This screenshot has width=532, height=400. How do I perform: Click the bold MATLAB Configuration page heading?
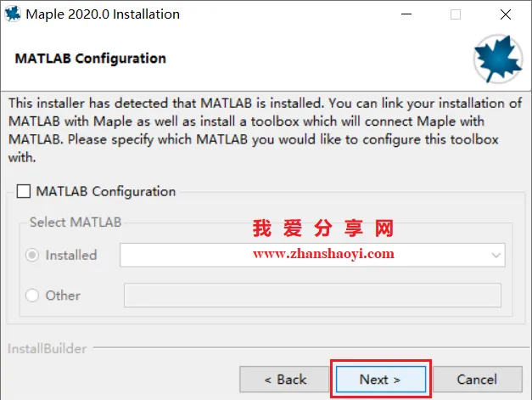click(91, 59)
